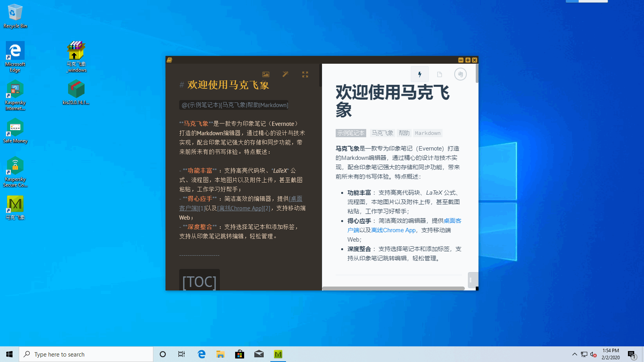The height and width of the screenshot is (362, 644).
Task: Open the 离线Chrome App link in preview
Action: 393,230
